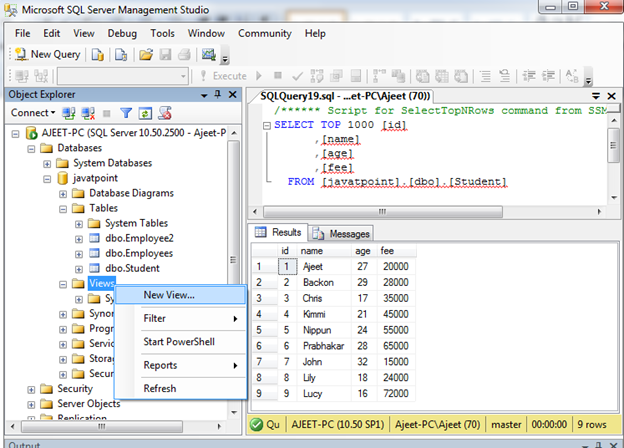Switch to the Results tab
Image resolution: width=624 pixels, height=448 pixels.
278,232
